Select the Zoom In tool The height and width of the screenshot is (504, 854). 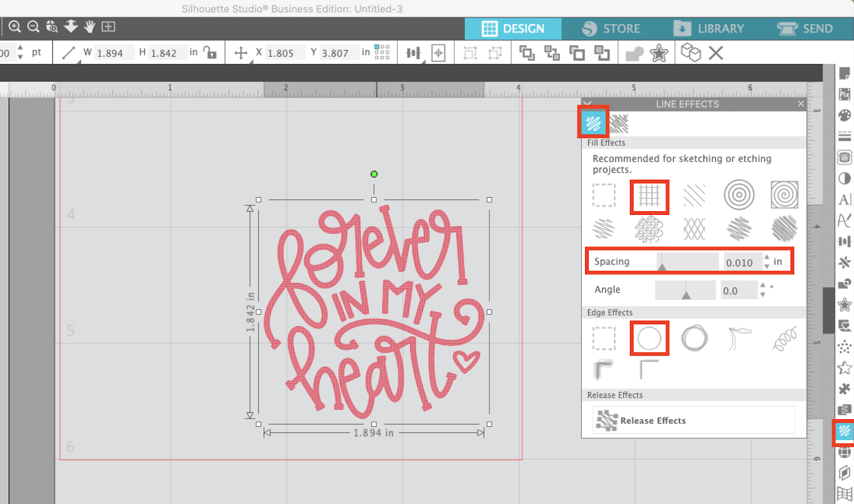(14, 26)
